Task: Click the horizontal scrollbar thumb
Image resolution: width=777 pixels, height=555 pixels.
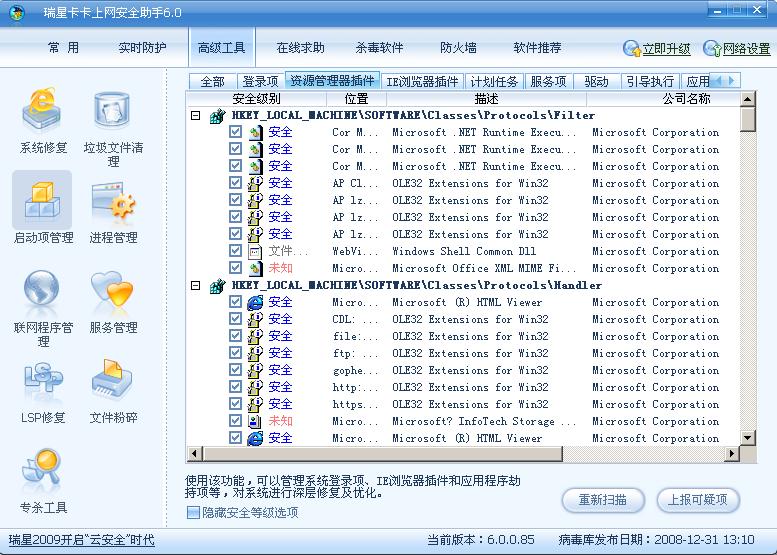Action: point(382,453)
